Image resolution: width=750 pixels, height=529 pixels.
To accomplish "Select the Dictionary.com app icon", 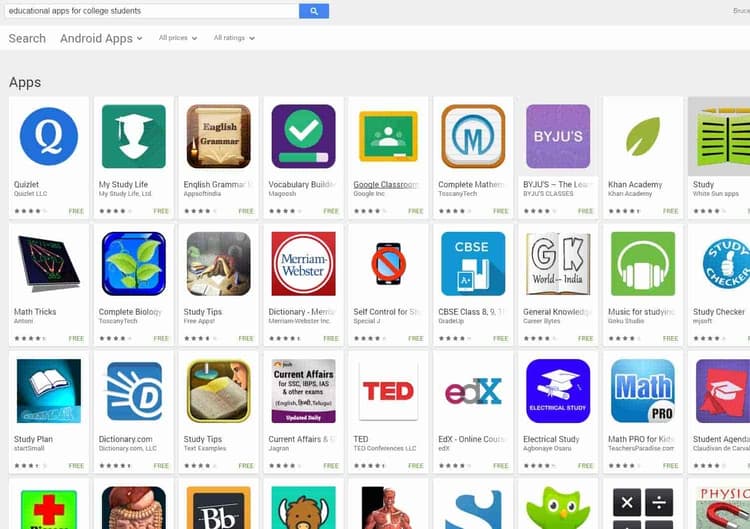I will (x=134, y=391).
